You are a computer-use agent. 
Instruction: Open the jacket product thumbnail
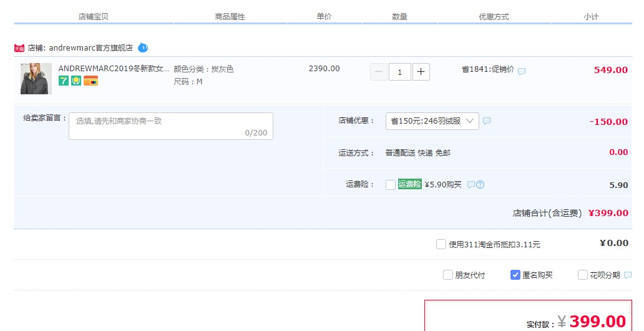pyautogui.click(x=36, y=79)
